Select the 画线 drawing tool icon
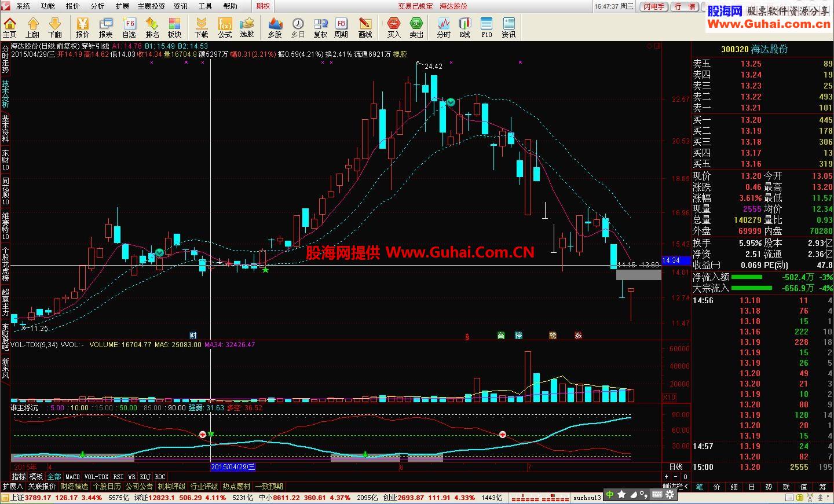 tap(365, 27)
